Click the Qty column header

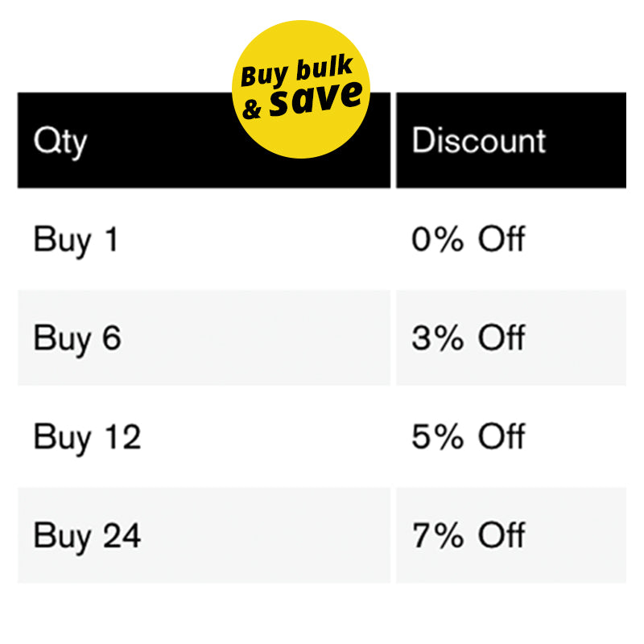point(60,142)
